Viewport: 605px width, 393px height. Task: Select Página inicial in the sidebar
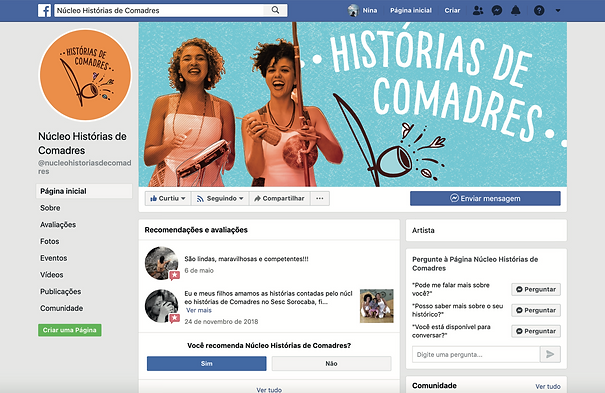(84, 191)
